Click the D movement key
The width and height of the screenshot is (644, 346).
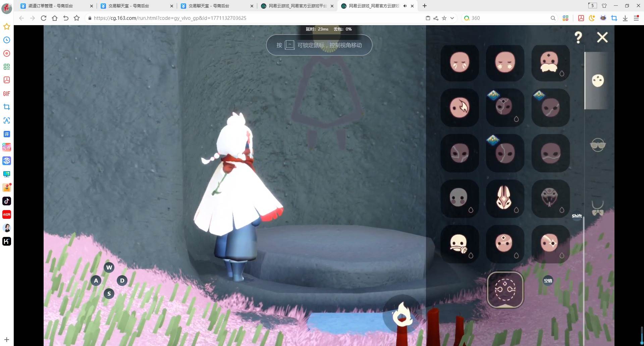[x=122, y=281]
